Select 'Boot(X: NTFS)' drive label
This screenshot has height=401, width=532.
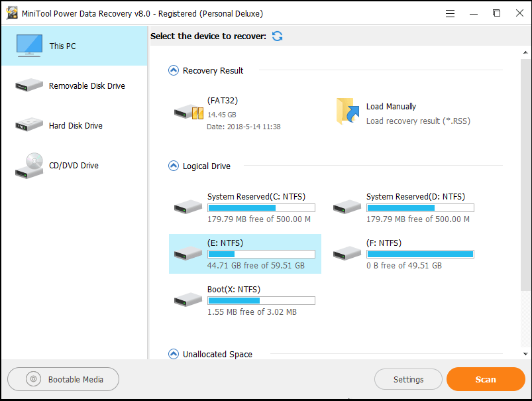click(x=234, y=289)
